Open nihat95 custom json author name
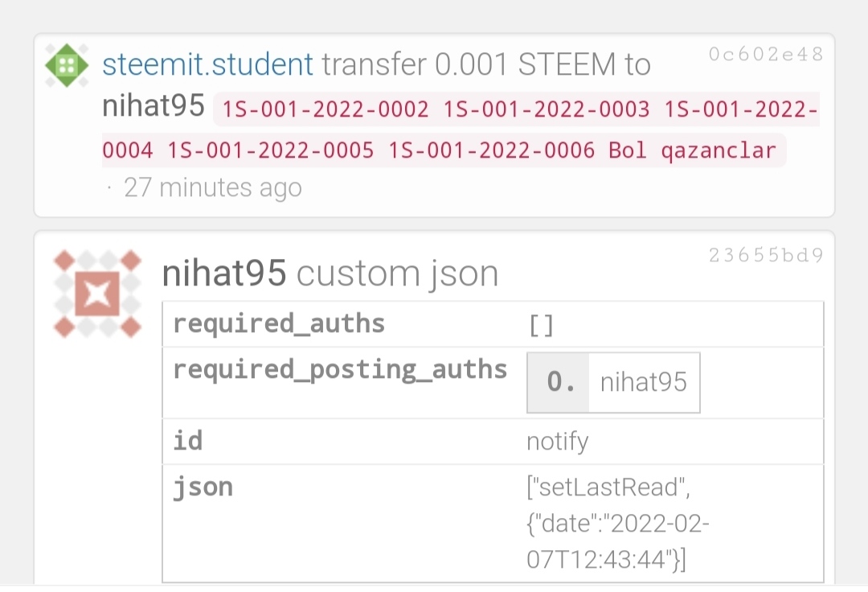The height and width of the screenshot is (592, 868). (x=223, y=273)
